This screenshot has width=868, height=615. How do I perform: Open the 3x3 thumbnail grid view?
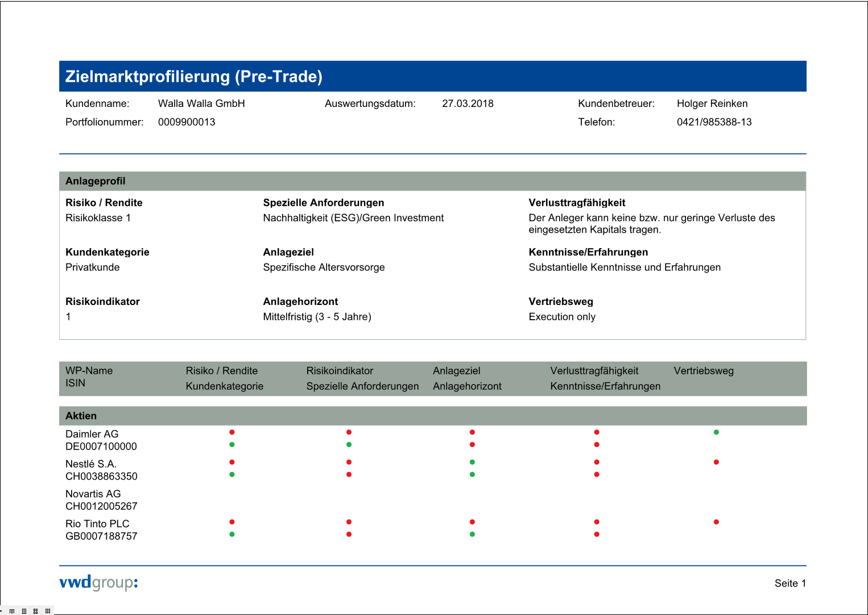pyautogui.click(x=48, y=611)
